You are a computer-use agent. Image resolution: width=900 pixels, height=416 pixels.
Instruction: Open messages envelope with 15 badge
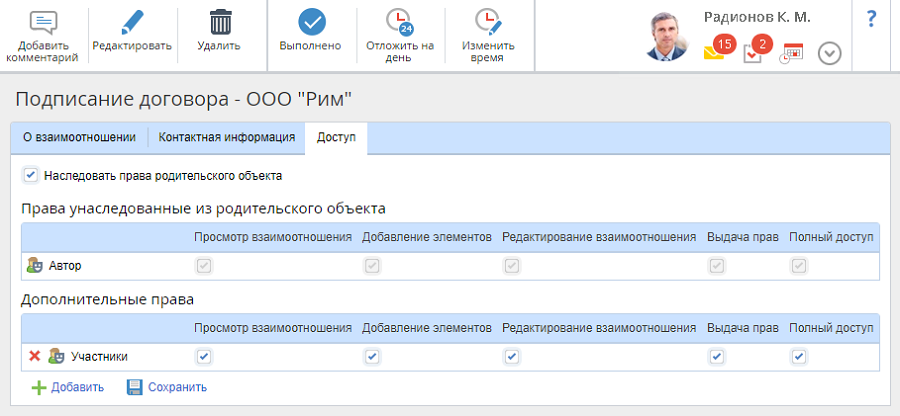tap(714, 53)
